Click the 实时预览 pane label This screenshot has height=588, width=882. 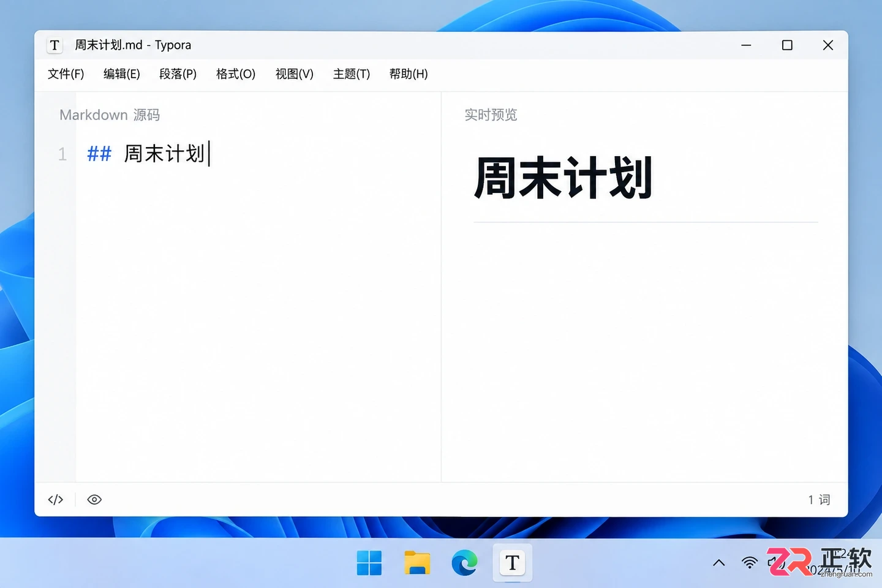point(491,115)
